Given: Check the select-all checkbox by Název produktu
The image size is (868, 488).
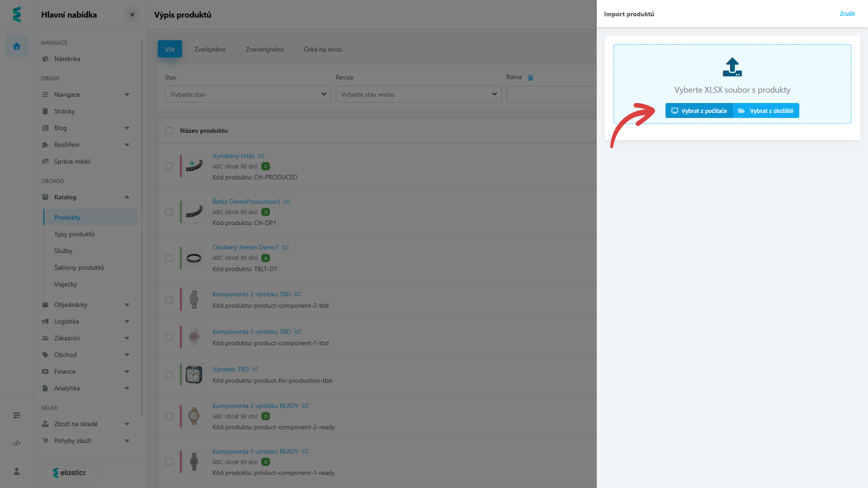Looking at the screenshot, I should 169,131.
